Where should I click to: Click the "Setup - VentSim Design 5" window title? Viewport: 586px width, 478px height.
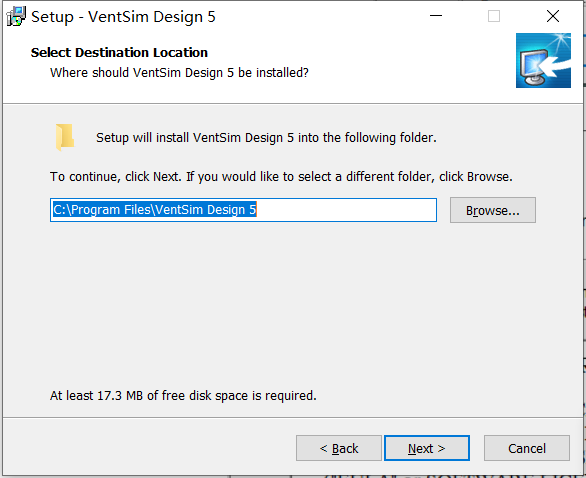coord(123,17)
